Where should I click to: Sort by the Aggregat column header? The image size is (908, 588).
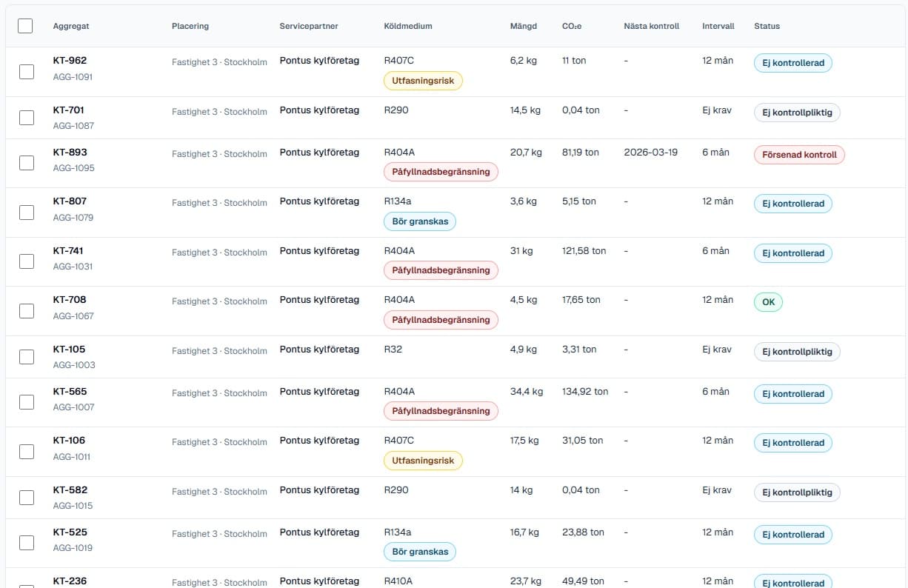(x=71, y=26)
